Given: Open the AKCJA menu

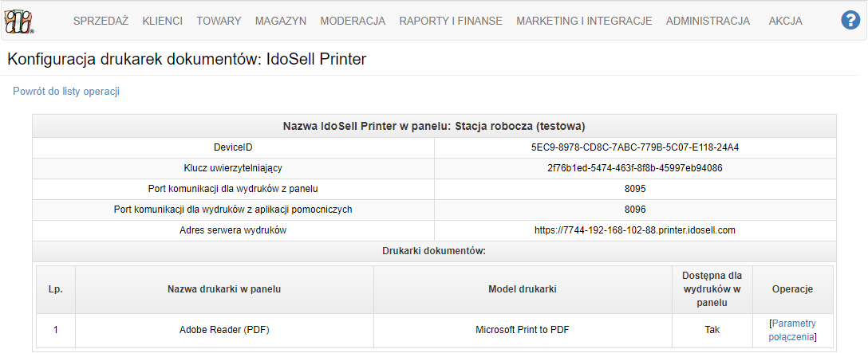Looking at the screenshot, I should pos(786,21).
